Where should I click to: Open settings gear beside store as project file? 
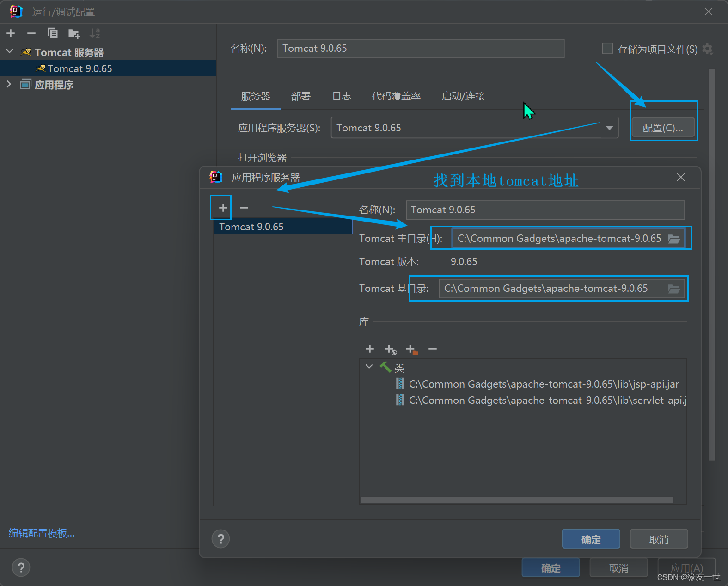708,49
